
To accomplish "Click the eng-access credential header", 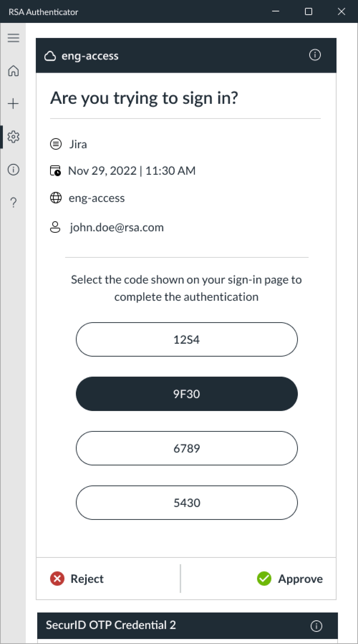I will (x=90, y=56).
